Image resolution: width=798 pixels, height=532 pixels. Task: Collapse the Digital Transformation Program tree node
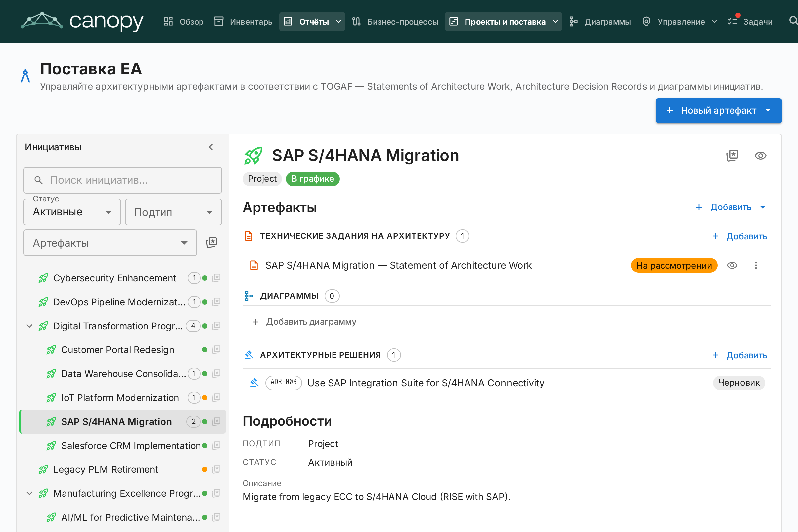coord(29,326)
